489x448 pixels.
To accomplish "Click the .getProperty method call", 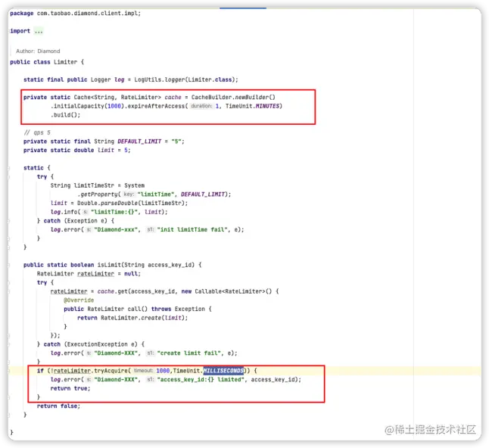I will coord(98,194).
